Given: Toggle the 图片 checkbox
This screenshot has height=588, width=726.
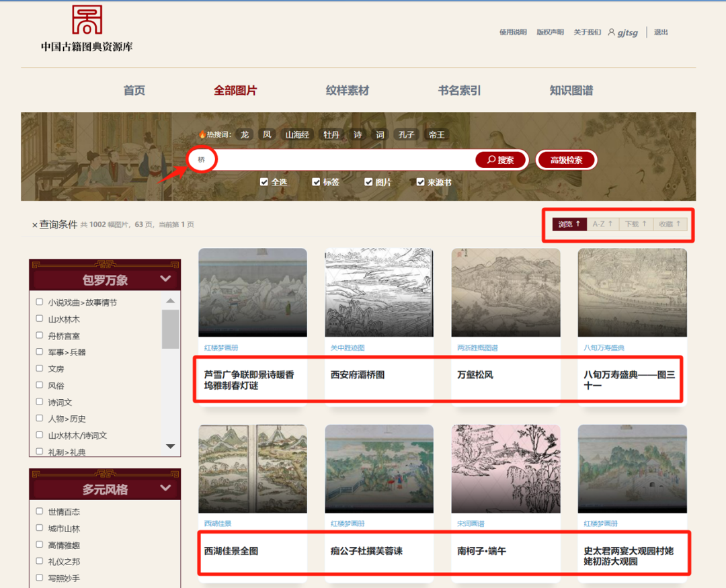Looking at the screenshot, I should click(368, 182).
